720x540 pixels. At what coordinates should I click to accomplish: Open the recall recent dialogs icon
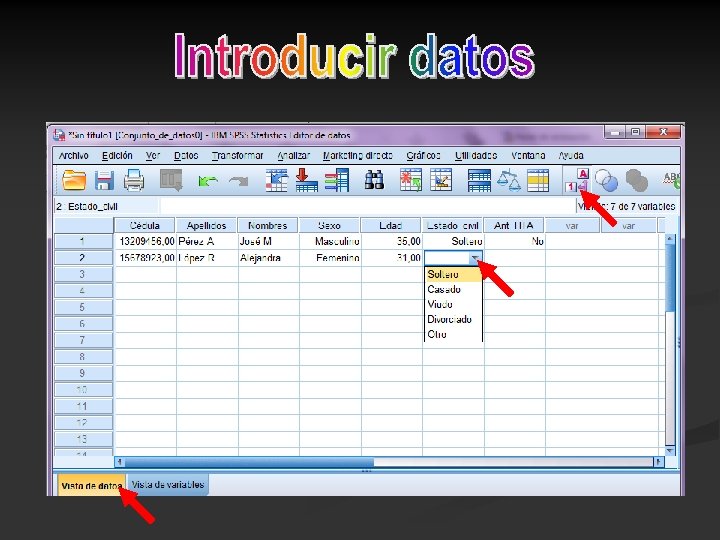tap(171, 180)
